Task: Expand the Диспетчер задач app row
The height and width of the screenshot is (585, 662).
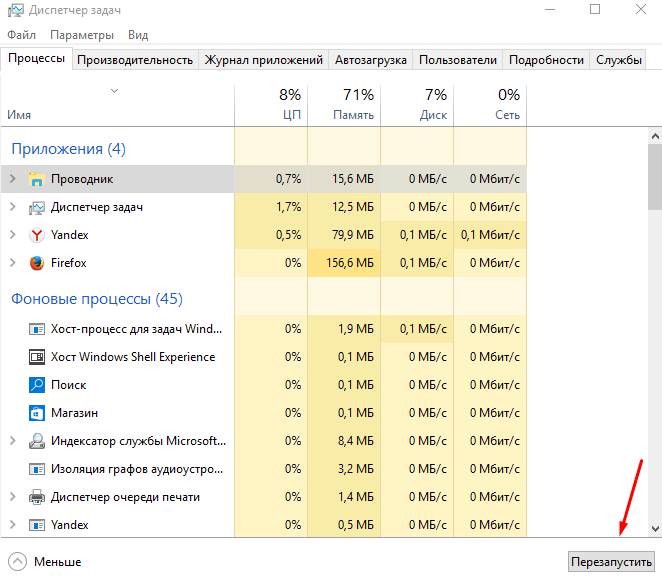Action: [13, 207]
